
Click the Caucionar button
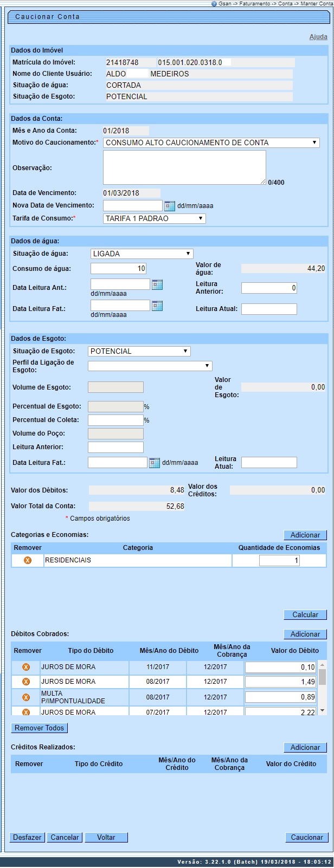pyautogui.click(x=306, y=837)
